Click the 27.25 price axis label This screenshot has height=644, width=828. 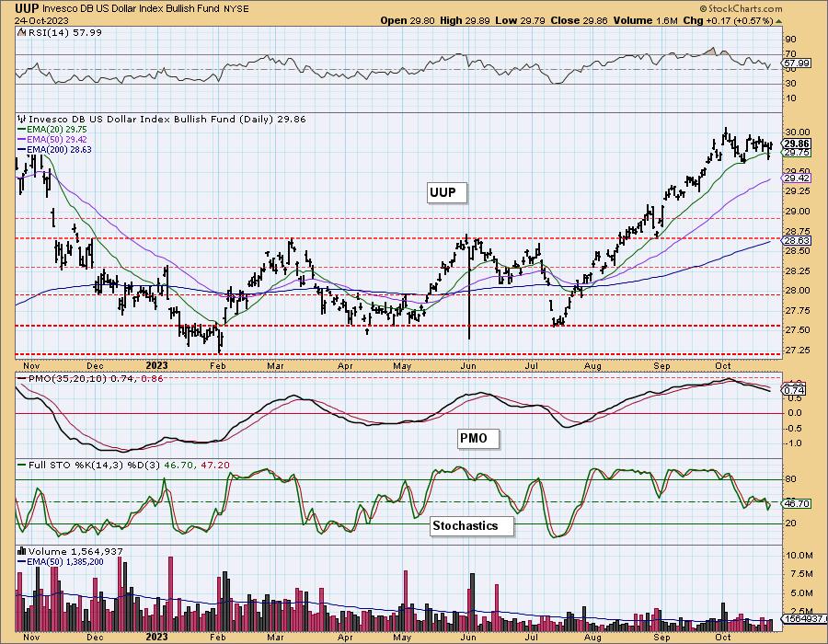pyautogui.click(x=797, y=351)
